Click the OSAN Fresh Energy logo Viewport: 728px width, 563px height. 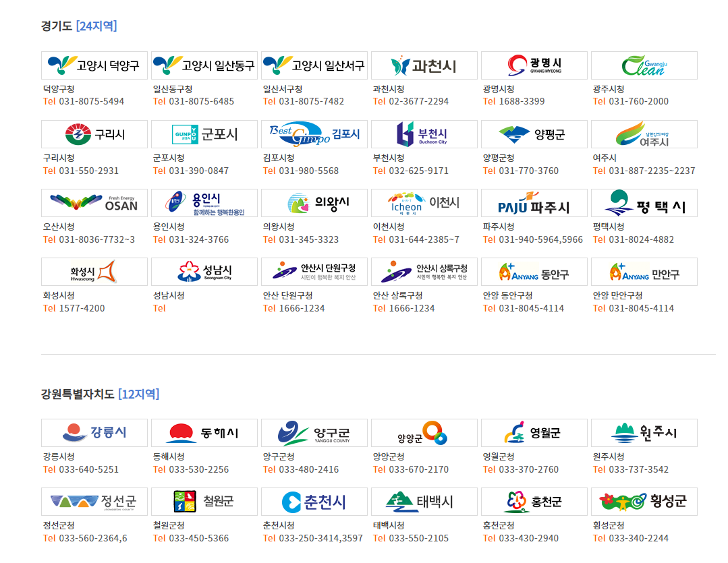pyautogui.click(x=94, y=203)
